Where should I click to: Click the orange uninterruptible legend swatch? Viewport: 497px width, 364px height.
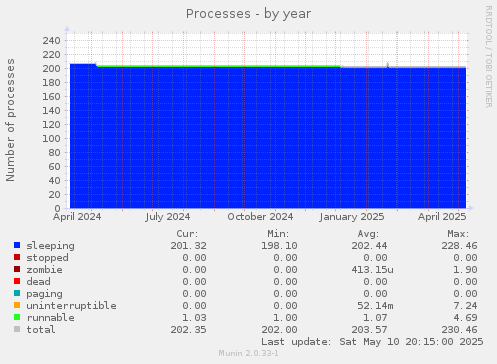coord(17,305)
